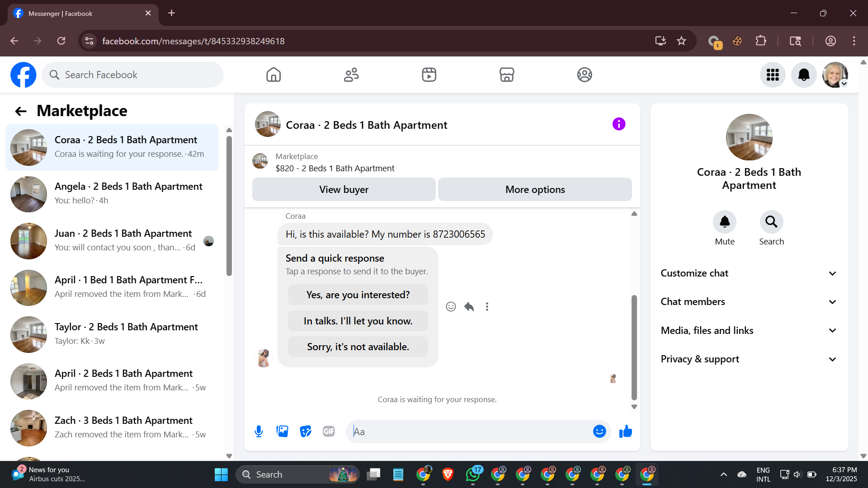This screenshot has height=488, width=868.
Task: React to message with the emoji icon
Action: pyautogui.click(x=451, y=307)
